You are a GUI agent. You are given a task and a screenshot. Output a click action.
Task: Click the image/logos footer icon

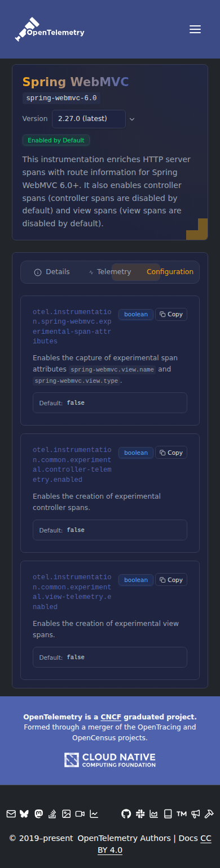coord(66,813)
